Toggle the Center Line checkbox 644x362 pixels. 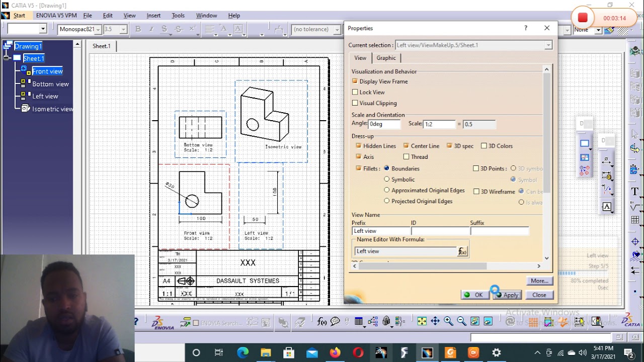tap(406, 146)
